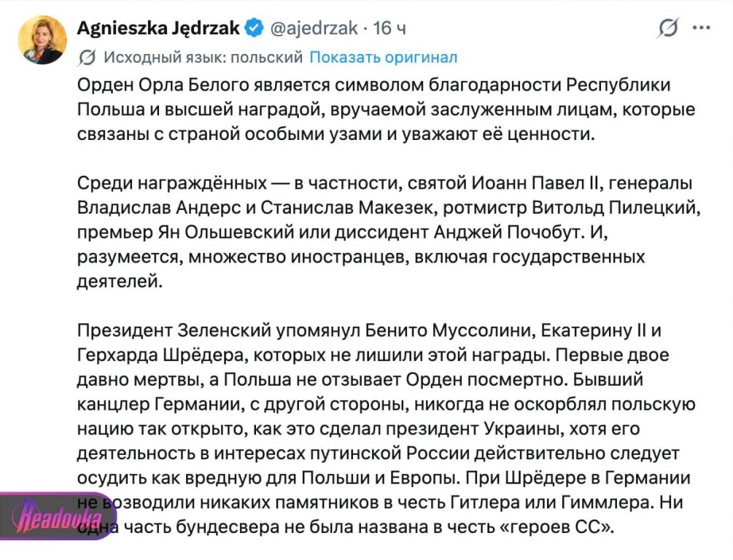Click the final line mentioning «героев СС»
Screen dimensions: 733x560
[346, 526]
